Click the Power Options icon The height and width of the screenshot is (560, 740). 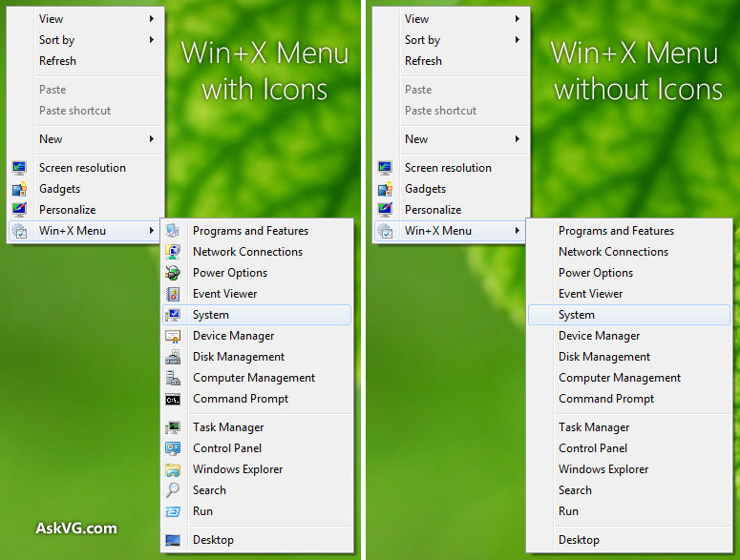tap(173, 273)
